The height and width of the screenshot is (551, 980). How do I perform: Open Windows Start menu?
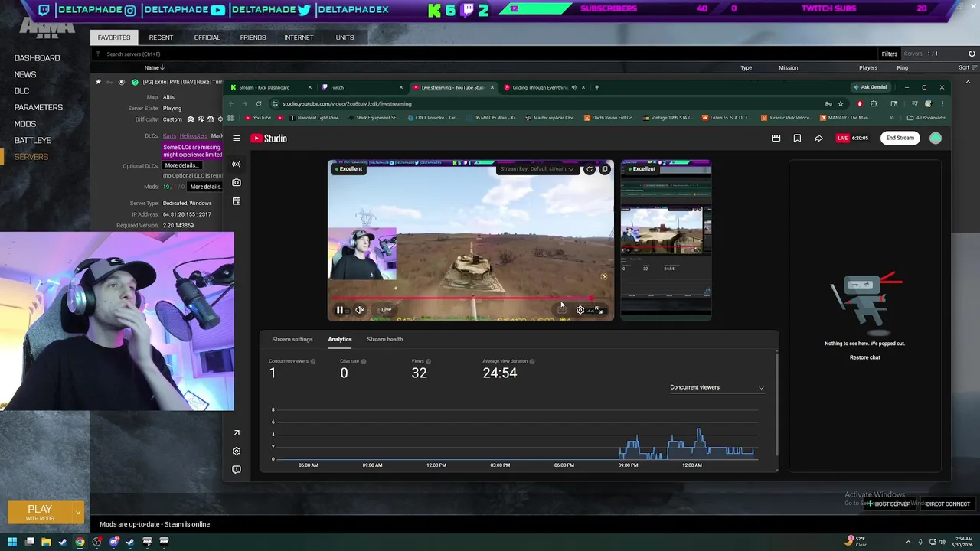pyautogui.click(x=12, y=542)
